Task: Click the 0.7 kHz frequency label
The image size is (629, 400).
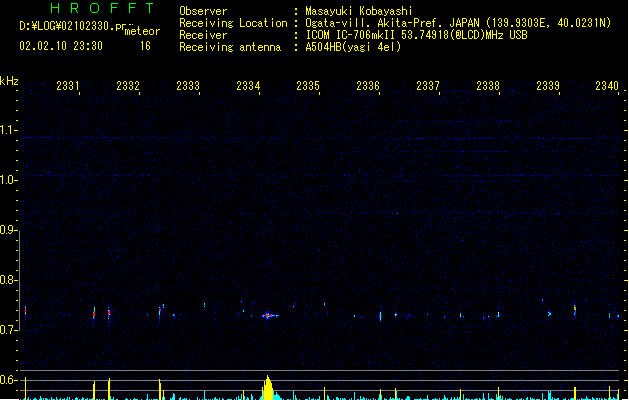Action: [x=7, y=330]
